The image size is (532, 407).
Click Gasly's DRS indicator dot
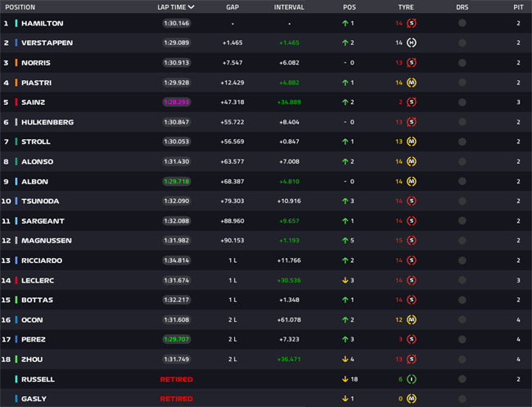(462, 399)
